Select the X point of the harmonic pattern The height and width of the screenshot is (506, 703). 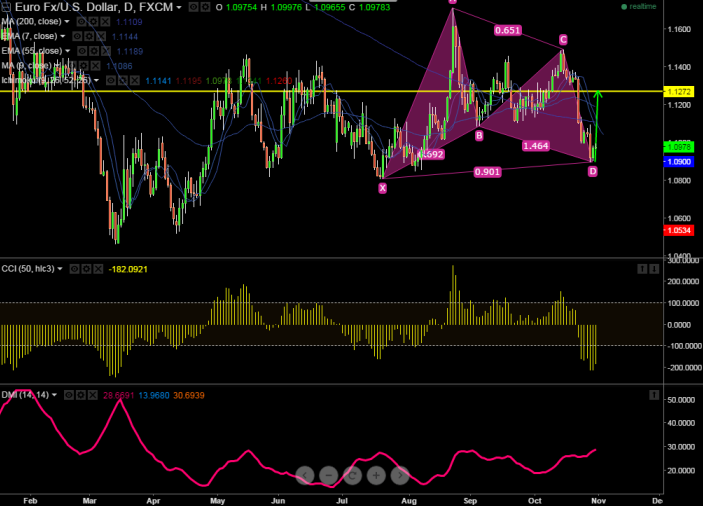[x=382, y=188]
